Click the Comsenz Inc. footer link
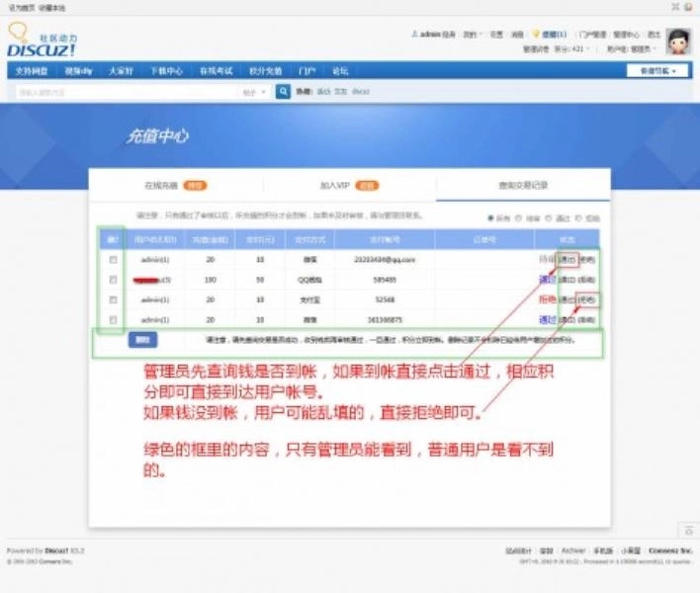This screenshot has height=593, width=700. (669, 551)
